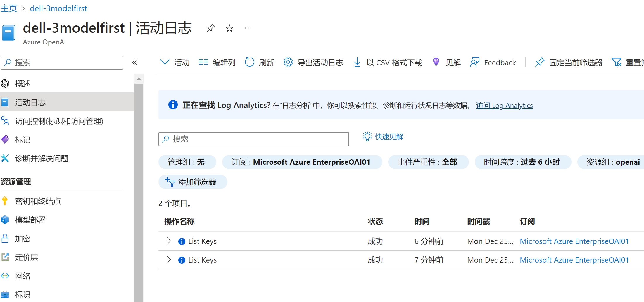Click the sidebar vertical scrollbar track
The width and height of the screenshot is (644, 302).
coord(139,193)
